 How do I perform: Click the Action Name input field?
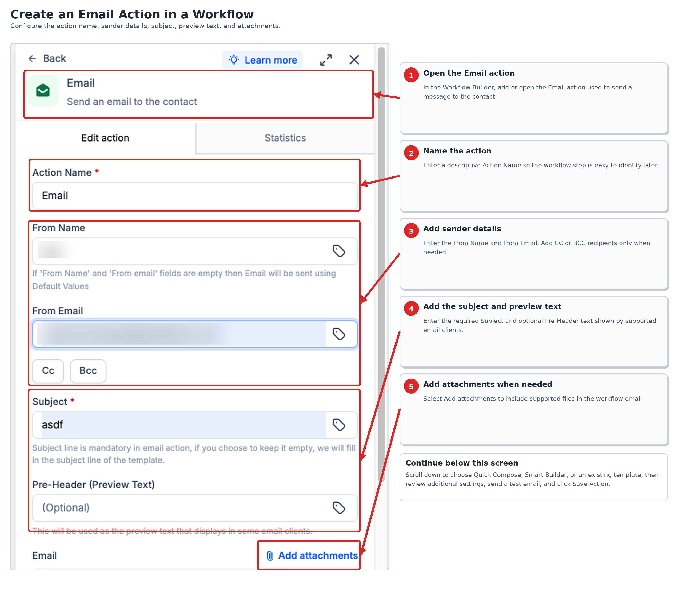pyautogui.click(x=195, y=196)
